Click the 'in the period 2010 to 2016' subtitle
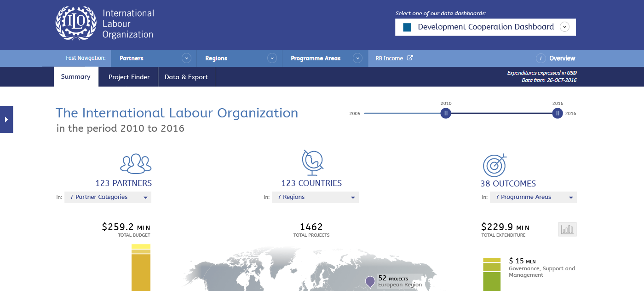This screenshot has width=644, height=291. [121, 128]
